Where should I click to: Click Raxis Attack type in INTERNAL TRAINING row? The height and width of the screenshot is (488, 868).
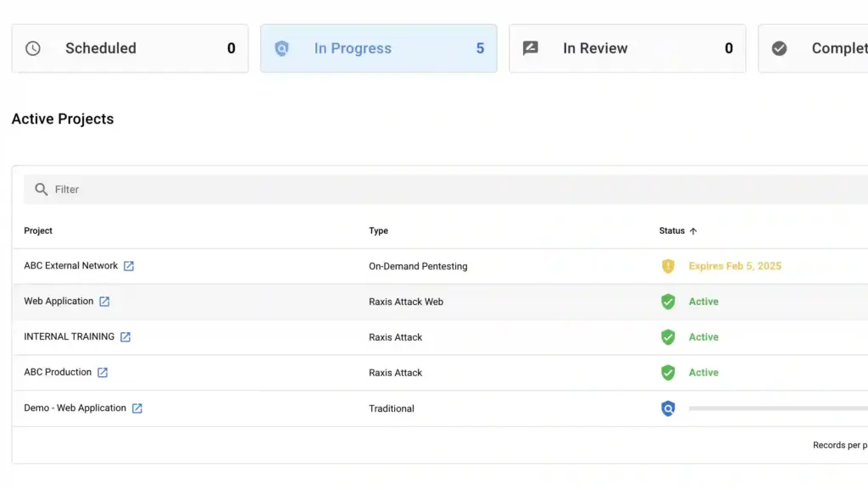[x=395, y=337]
